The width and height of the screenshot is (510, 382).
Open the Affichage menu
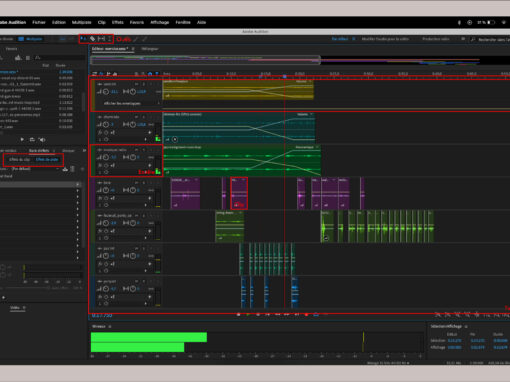tap(160, 22)
